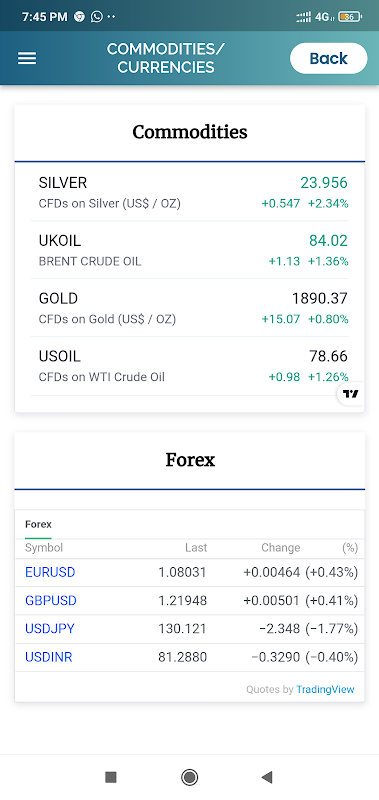Click the Symbol column header
Screen dimensions: 379x800
coord(44,548)
